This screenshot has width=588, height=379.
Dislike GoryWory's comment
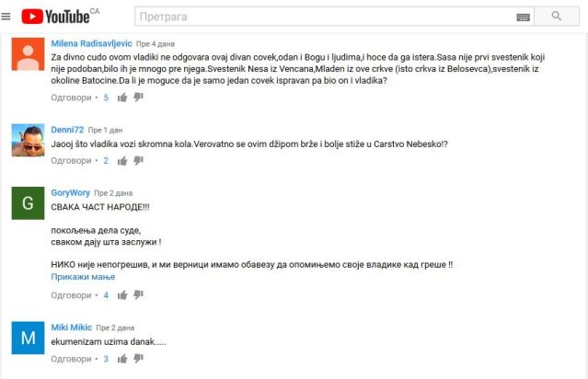point(138,295)
